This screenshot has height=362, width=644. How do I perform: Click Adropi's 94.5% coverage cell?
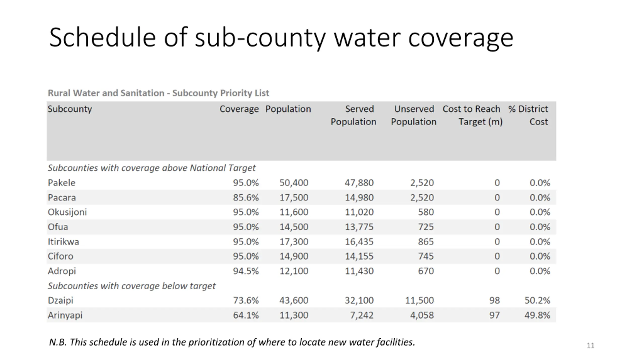[x=246, y=271]
